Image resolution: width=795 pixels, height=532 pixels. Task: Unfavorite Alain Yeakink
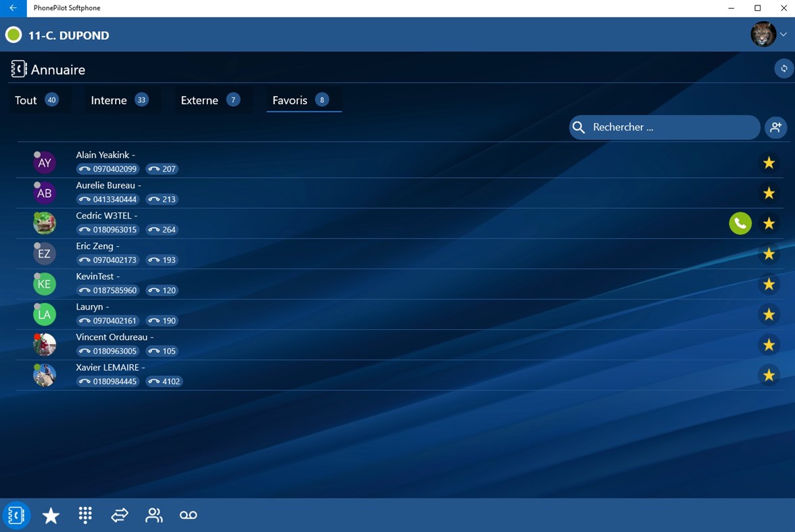[769, 162]
